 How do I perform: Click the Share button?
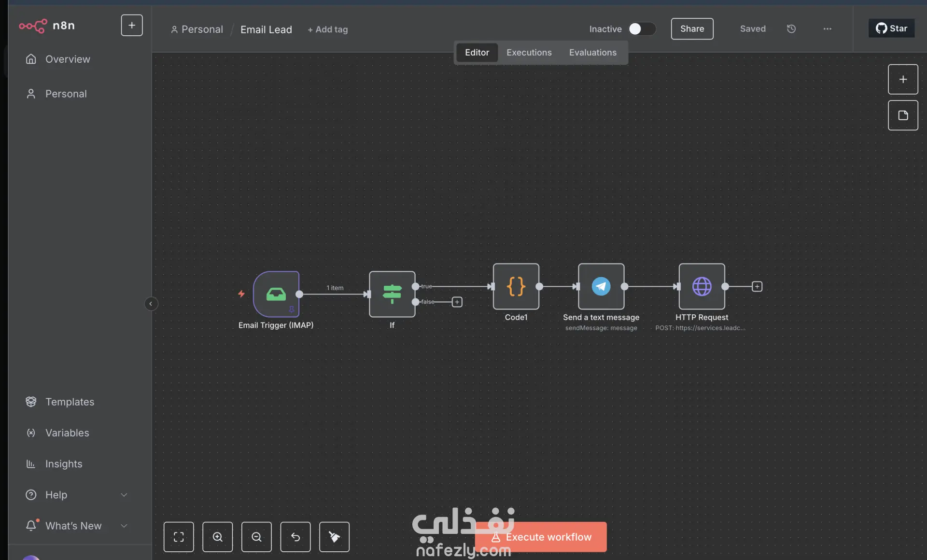[691, 29]
